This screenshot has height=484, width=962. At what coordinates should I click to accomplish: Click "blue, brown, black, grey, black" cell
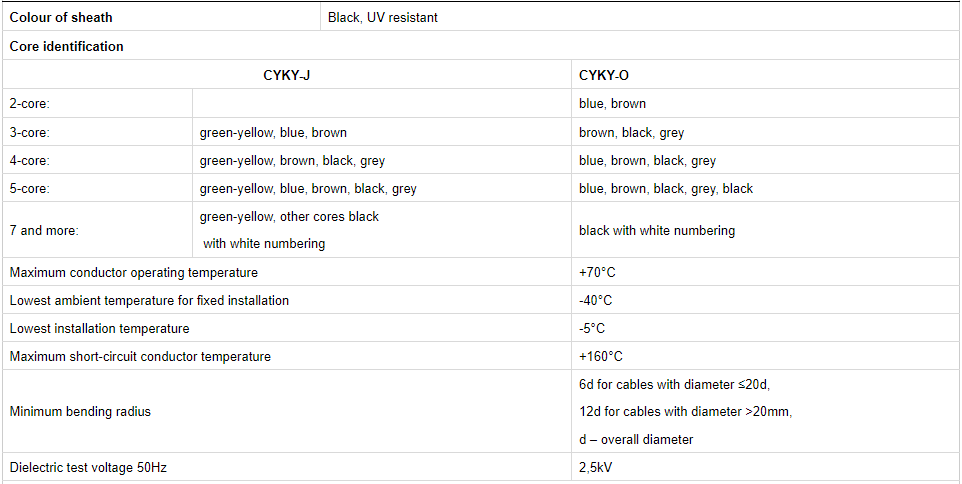pos(666,188)
